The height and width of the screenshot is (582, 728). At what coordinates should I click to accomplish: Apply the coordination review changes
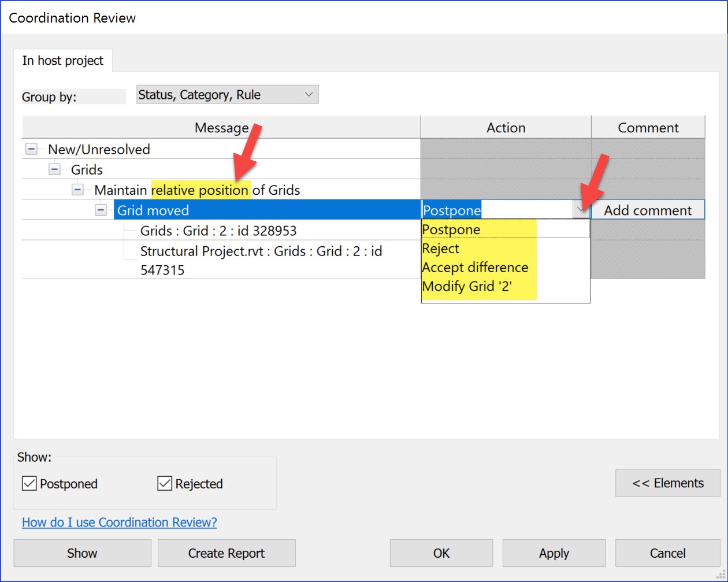tap(554, 553)
